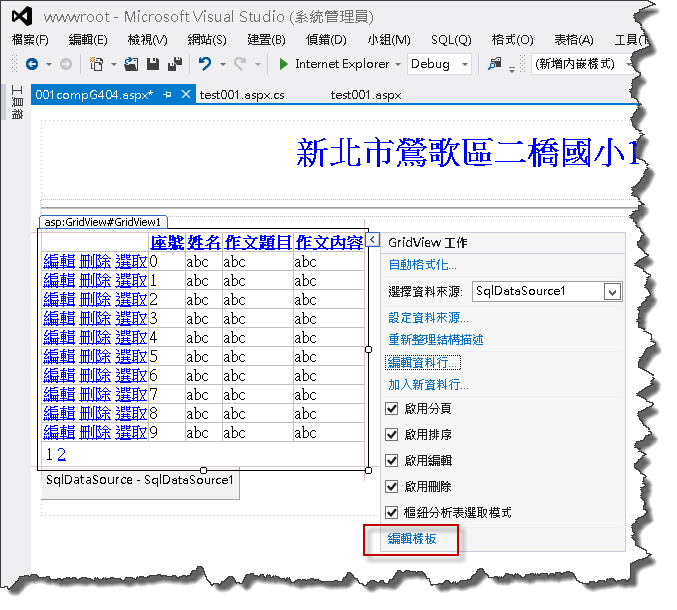Click pager link for page 2
The width and height of the screenshot is (677, 610).
pos(62,454)
